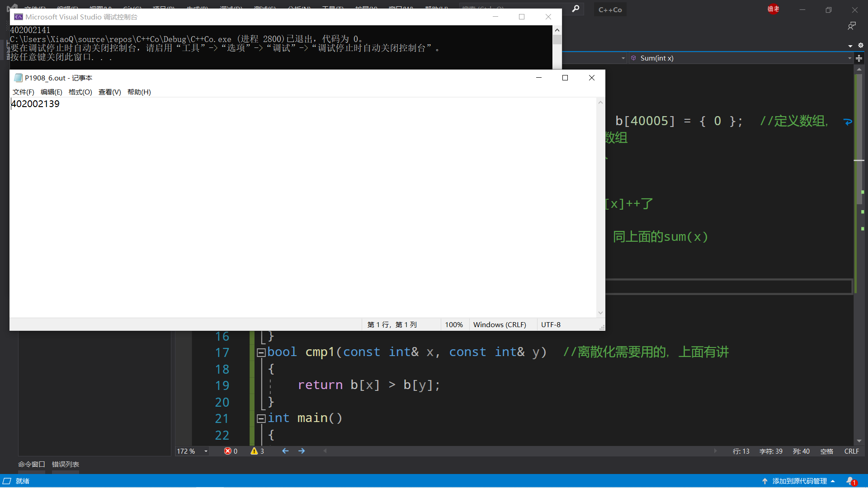The height and width of the screenshot is (488, 868).
Task: Click Notepad's Windows (CRLF) status
Action: pos(500,324)
